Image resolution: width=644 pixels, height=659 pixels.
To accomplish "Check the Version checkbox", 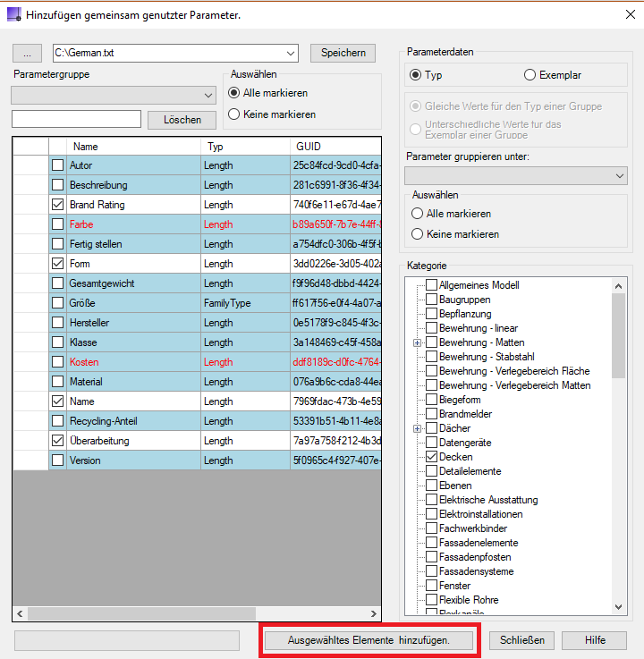I will point(57,460).
